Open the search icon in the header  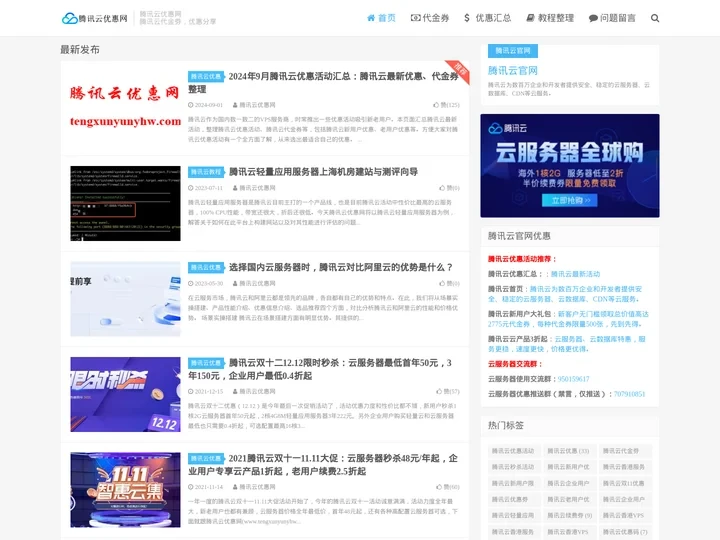click(655, 18)
